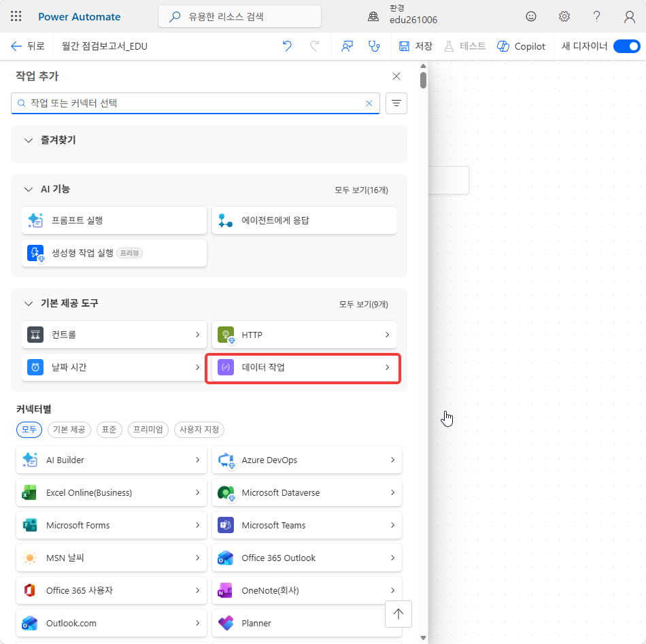Screen dimensions: 646x644
Task: Collapse the AI capabilities (AI 기능) section
Action: [x=29, y=190]
